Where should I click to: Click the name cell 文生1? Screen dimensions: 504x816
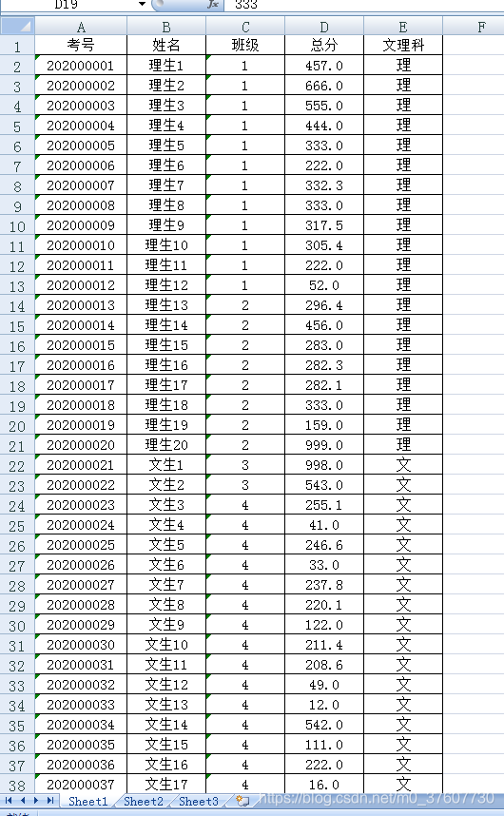[x=166, y=465]
